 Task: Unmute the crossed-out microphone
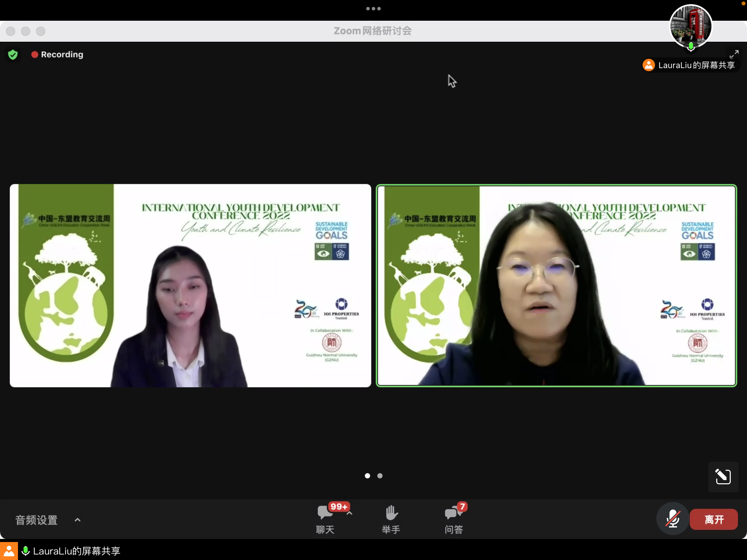tap(673, 519)
